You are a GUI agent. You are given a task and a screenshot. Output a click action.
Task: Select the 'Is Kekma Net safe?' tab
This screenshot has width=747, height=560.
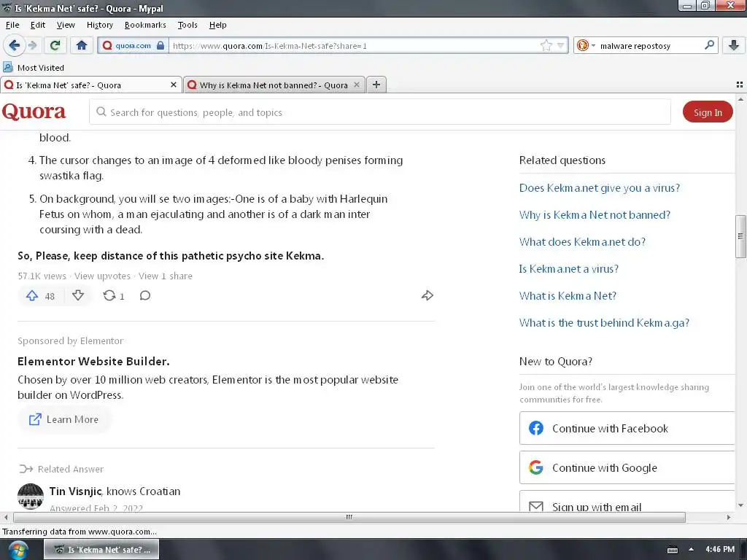[x=90, y=85]
